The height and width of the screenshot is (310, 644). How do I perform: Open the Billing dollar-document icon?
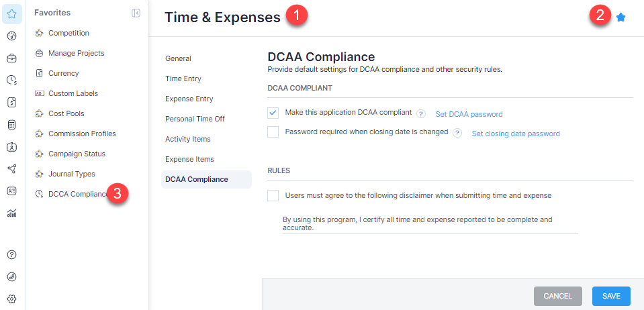coord(12,103)
